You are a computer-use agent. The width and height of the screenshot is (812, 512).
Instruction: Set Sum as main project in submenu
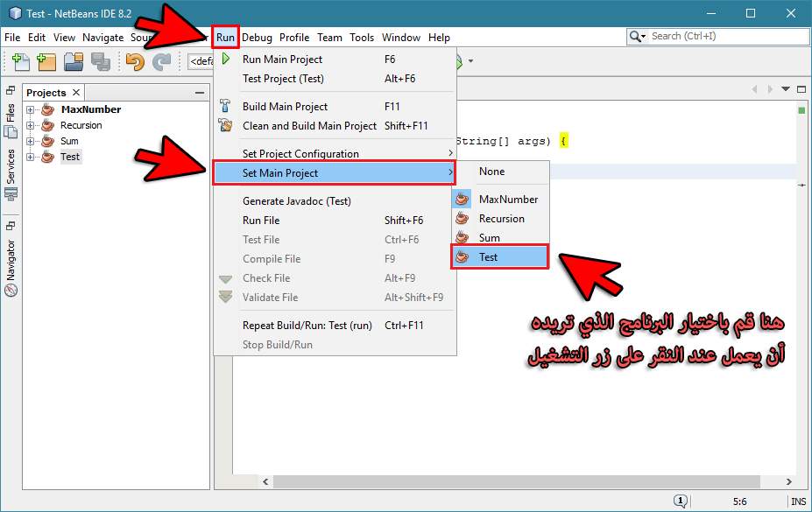pyautogui.click(x=500, y=238)
